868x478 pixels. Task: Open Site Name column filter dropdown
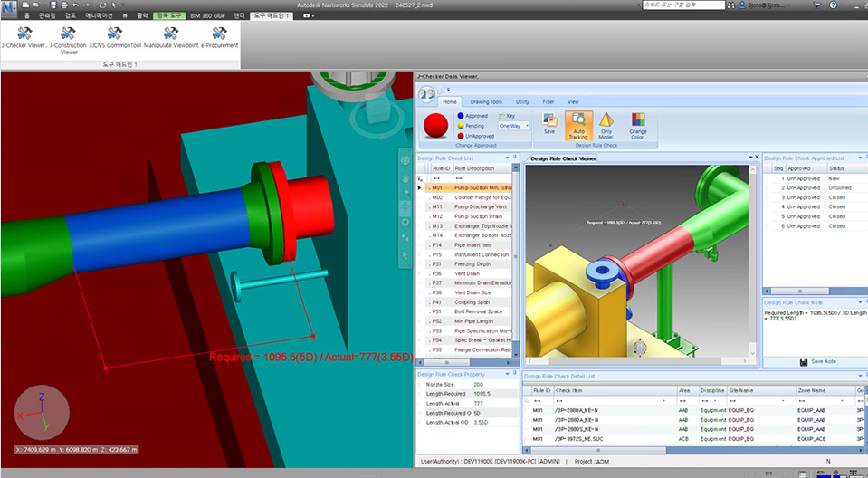coord(783,400)
